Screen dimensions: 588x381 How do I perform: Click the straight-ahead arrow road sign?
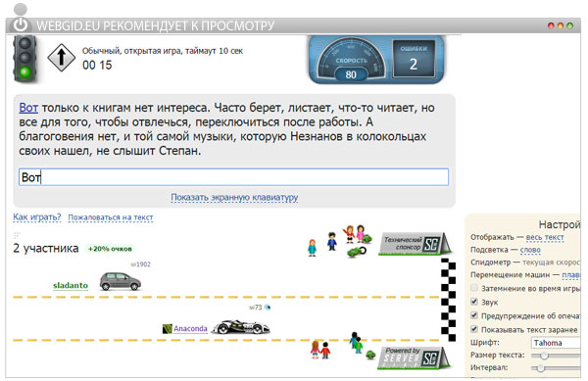click(x=62, y=58)
